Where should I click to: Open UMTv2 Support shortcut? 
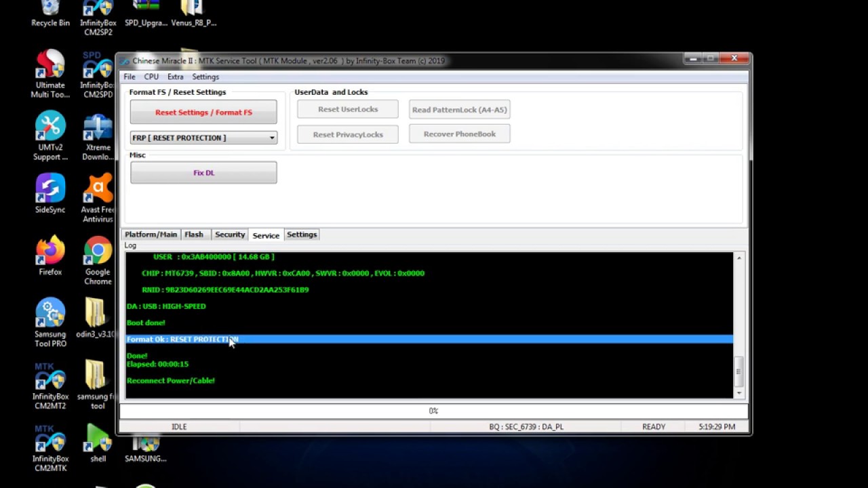point(50,137)
